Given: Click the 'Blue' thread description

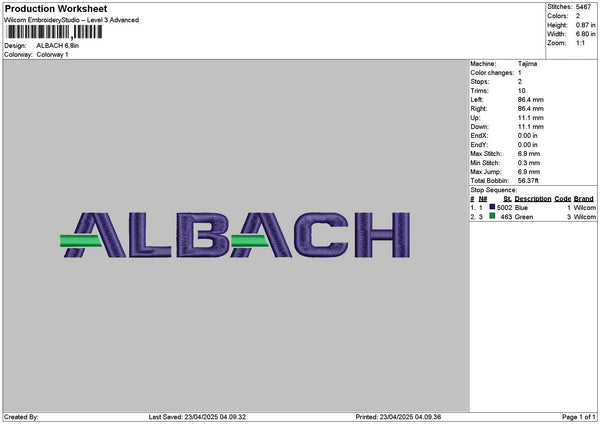Looking at the screenshot, I should [x=521, y=208].
